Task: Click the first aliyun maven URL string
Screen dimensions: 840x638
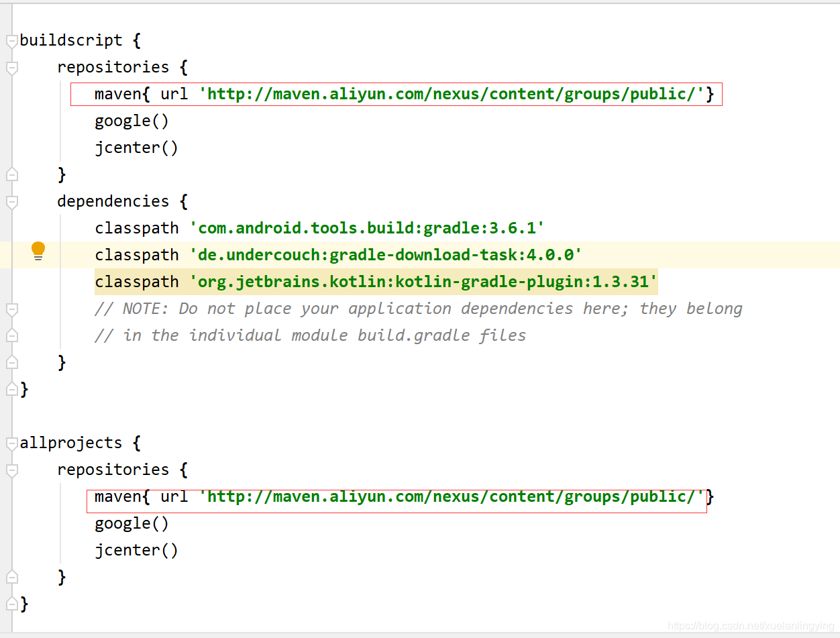Action: pyautogui.click(x=452, y=94)
